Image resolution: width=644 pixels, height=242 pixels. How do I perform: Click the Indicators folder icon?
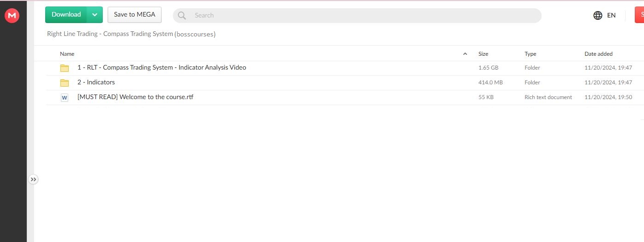point(65,83)
